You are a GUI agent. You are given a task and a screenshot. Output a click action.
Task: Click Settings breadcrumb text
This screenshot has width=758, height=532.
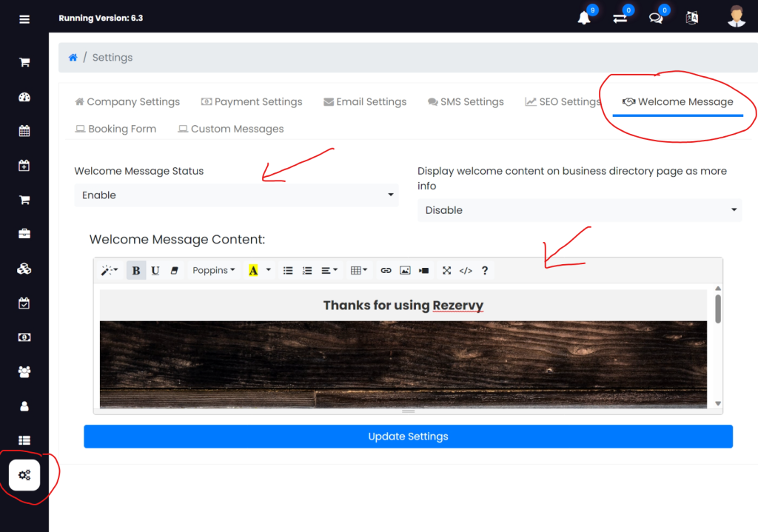113,58
